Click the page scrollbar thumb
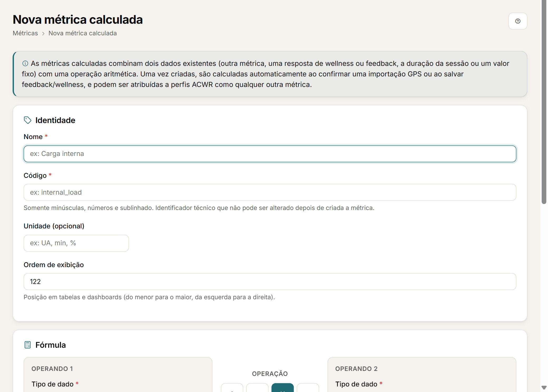 544,102
